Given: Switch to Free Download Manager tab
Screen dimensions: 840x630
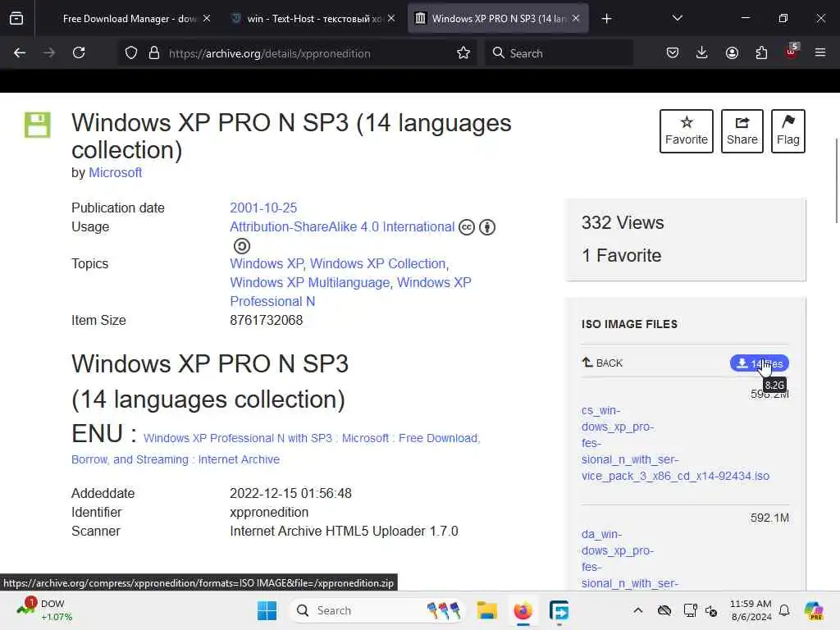Looking at the screenshot, I should click(129, 19).
